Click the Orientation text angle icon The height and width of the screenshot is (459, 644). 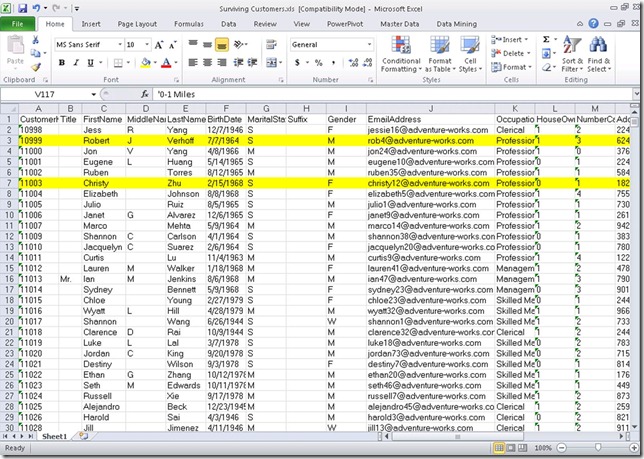click(239, 44)
